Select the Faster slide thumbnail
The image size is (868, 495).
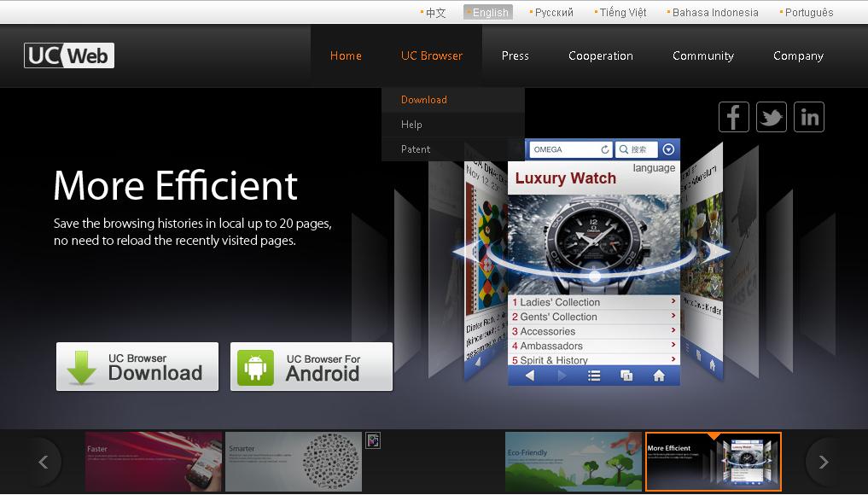tap(154, 462)
